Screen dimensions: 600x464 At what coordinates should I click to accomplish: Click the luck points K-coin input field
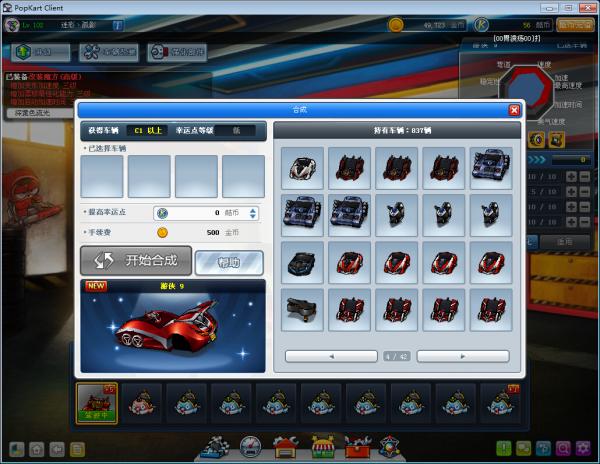click(206, 213)
